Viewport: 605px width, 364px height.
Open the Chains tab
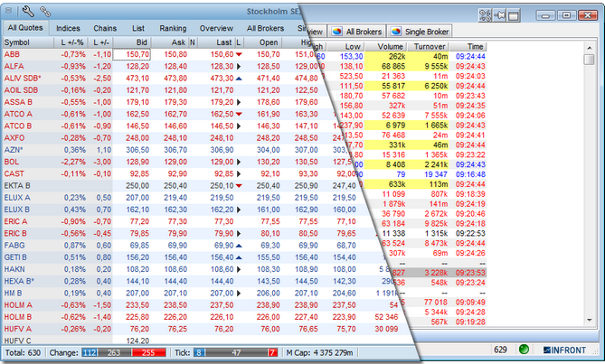[x=105, y=28]
